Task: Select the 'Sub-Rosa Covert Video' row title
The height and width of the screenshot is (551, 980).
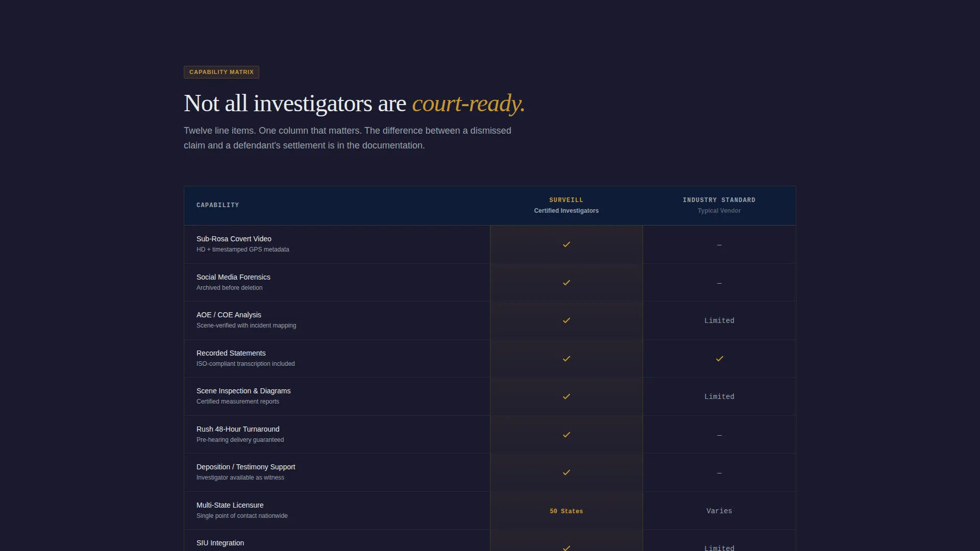Action: [234, 239]
